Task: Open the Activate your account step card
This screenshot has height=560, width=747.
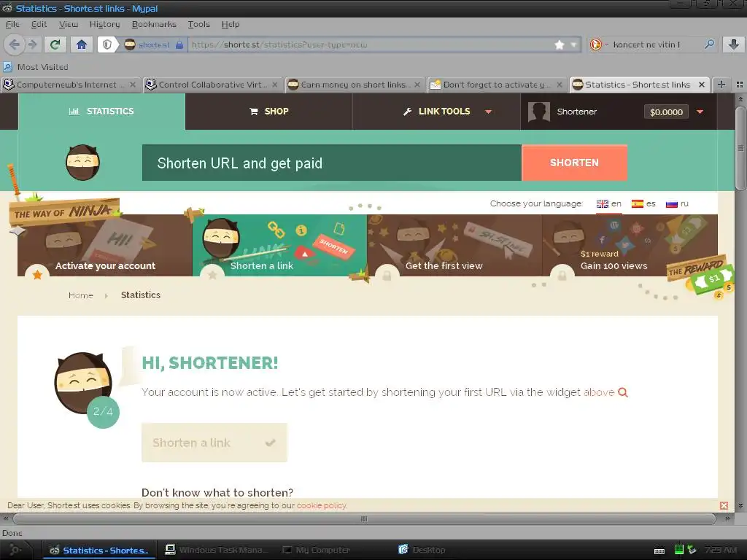Action: point(105,245)
